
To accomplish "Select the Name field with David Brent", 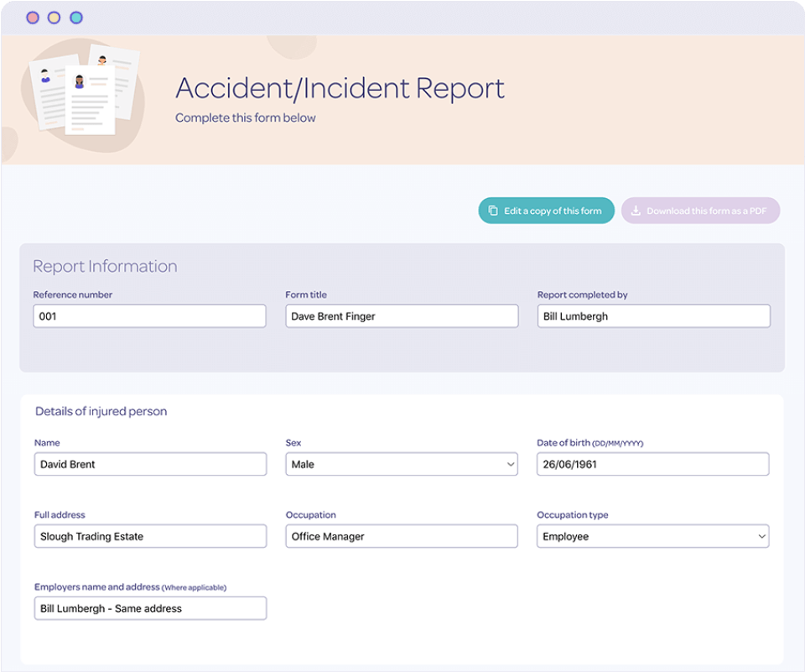I will click(x=150, y=465).
